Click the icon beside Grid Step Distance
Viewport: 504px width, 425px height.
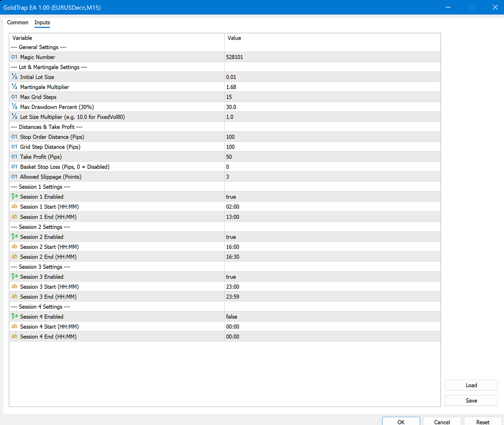pyautogui.click(x=14, y=147)
